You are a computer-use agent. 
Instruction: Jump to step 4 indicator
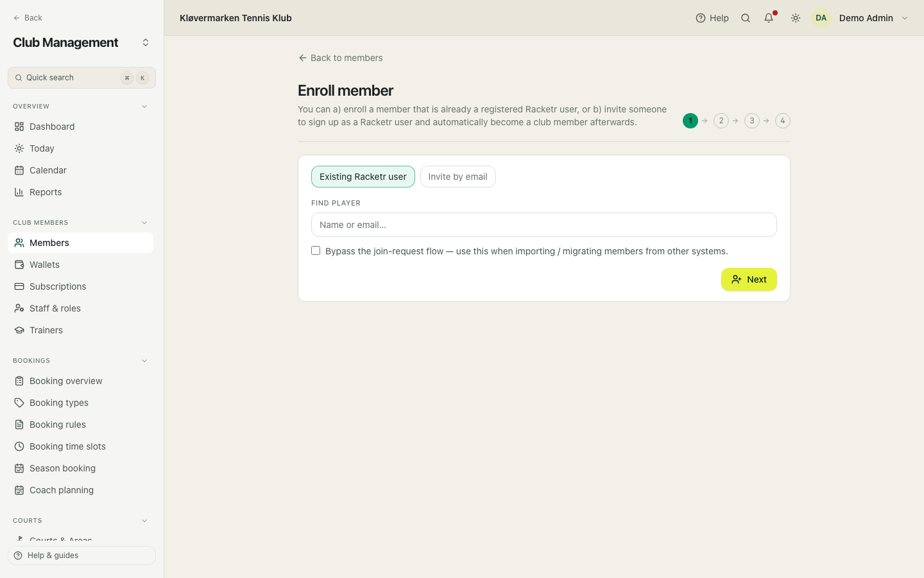(x=783, y=121)
